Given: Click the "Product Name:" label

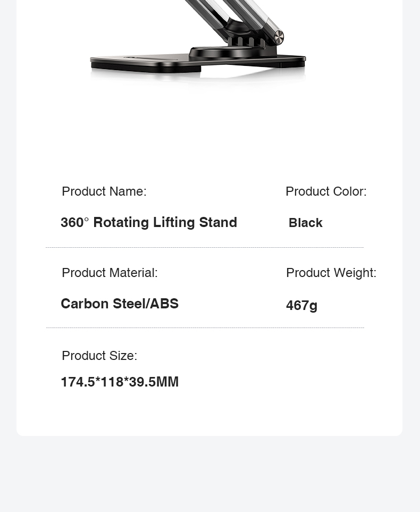Looking at the screenshot, I should [104, 191].
